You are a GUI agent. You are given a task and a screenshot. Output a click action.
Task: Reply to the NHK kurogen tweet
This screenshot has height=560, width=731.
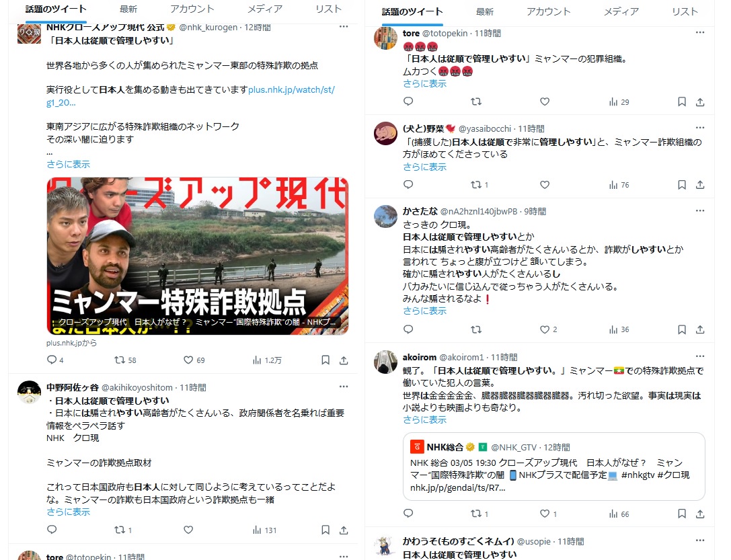tap(52, 360)
